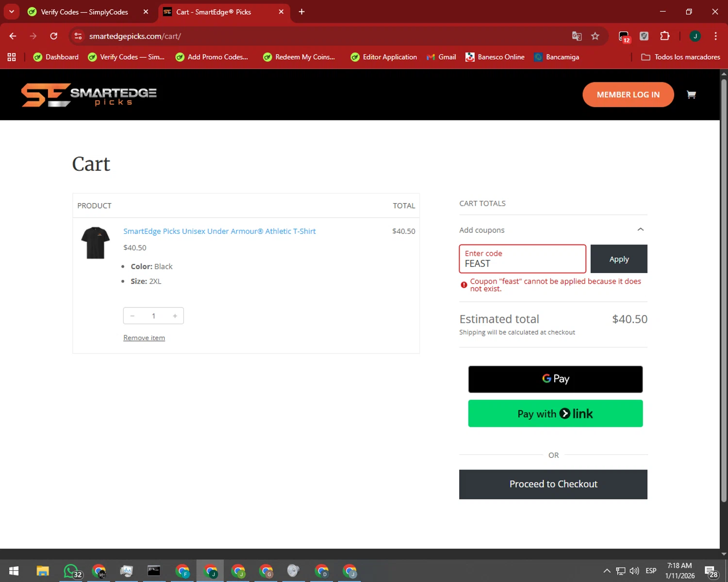Show hidden system tray icons
This screenshot has width=728, height=582.
coord(607,571)
